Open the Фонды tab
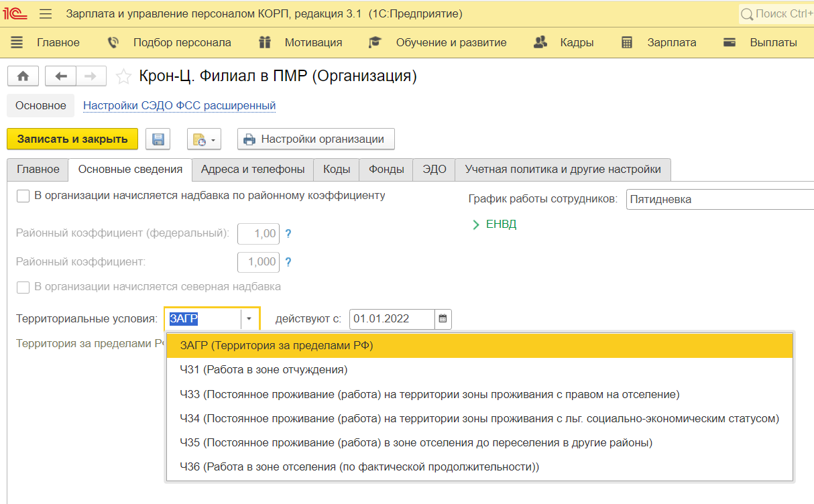This screenshot has width=814, height=504. point(386,170)
